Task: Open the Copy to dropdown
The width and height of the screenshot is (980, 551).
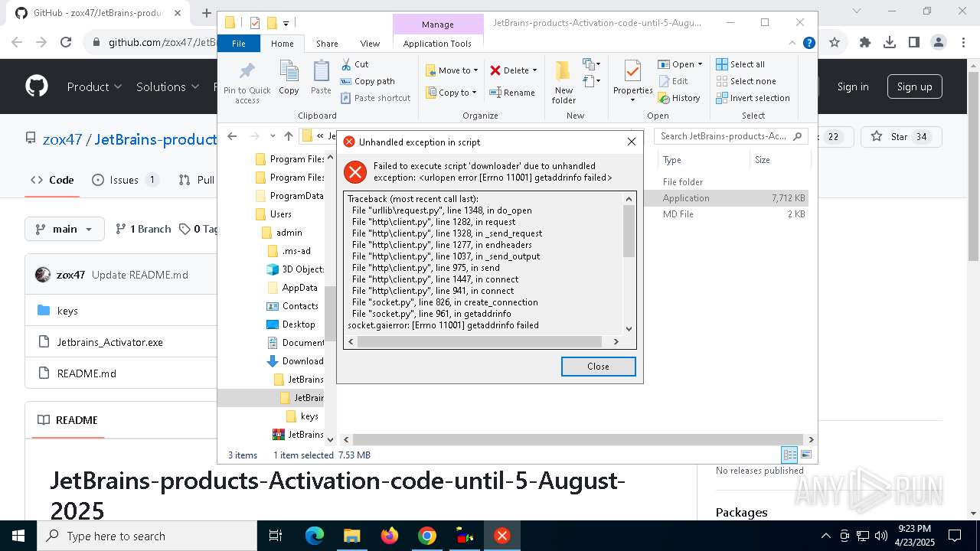Action: click(x=451, y=93)
